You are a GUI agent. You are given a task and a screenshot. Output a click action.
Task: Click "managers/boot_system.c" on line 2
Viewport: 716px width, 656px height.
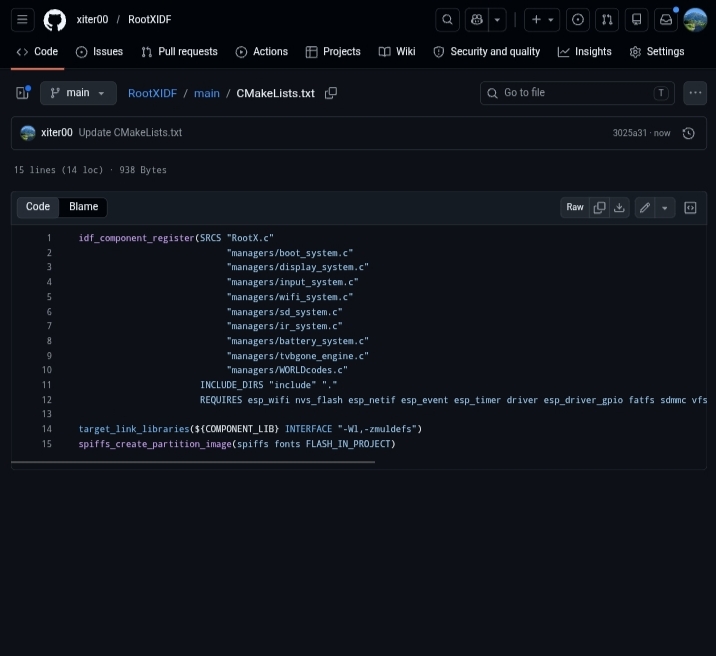290,253
